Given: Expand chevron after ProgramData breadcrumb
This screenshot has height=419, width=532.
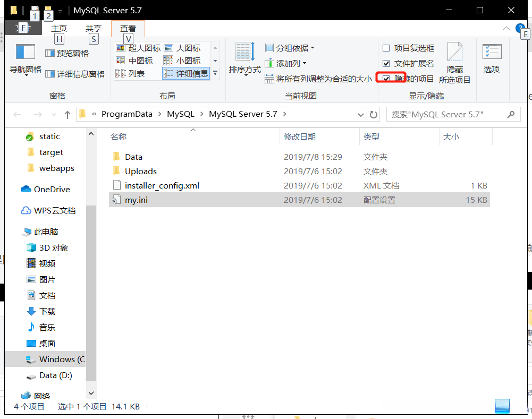Looking at the screenshot, I should point(160,114).
